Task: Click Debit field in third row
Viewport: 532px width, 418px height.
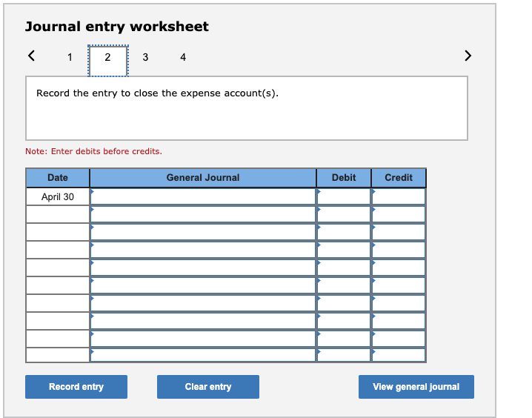Action: [344, 233]
